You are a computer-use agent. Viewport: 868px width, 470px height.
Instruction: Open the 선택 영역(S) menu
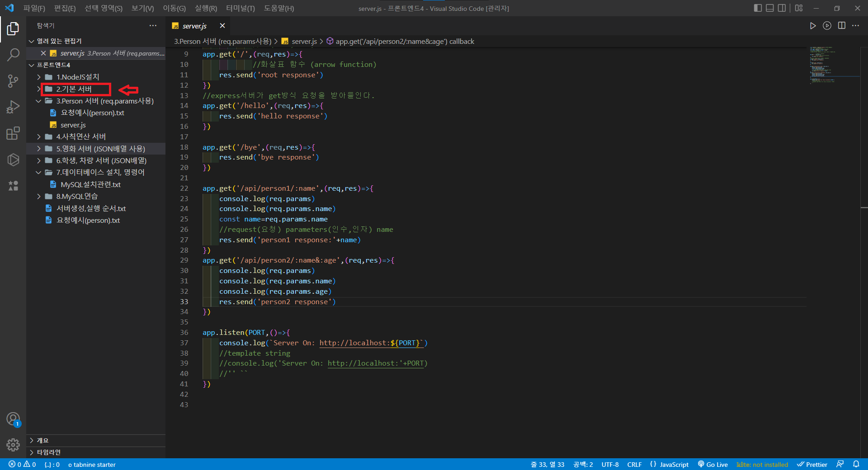point(104,8)
